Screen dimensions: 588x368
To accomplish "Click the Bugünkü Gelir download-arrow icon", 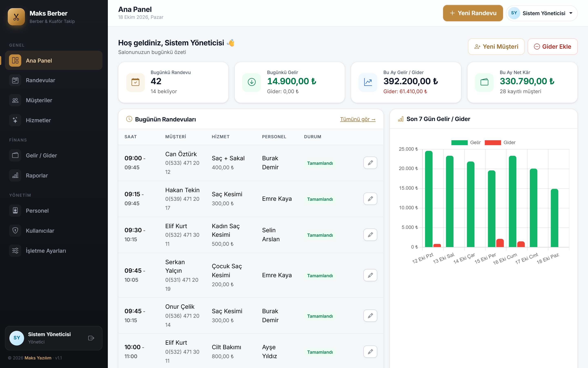I will pyautogui.click(x=252, y=82).
